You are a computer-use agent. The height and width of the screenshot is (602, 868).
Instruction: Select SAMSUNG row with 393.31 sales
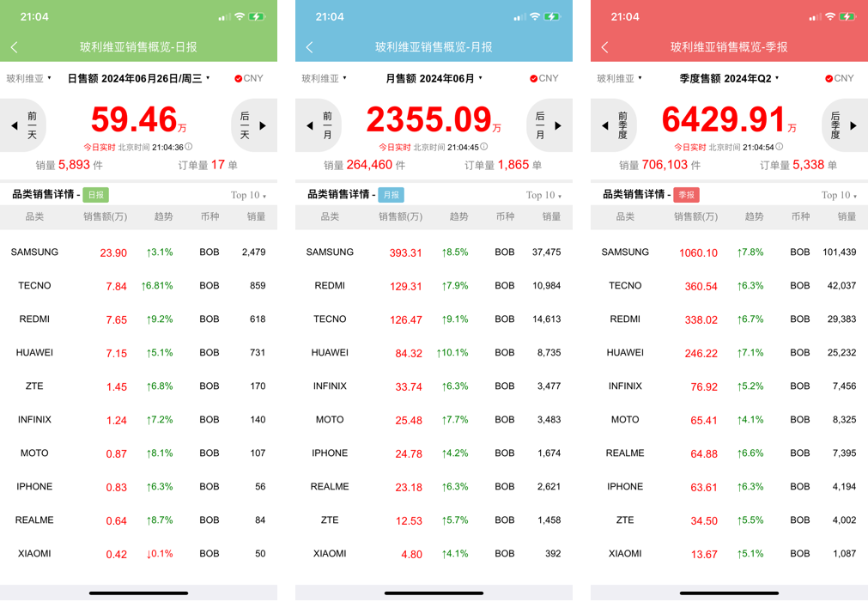click(x=434, y=252)
